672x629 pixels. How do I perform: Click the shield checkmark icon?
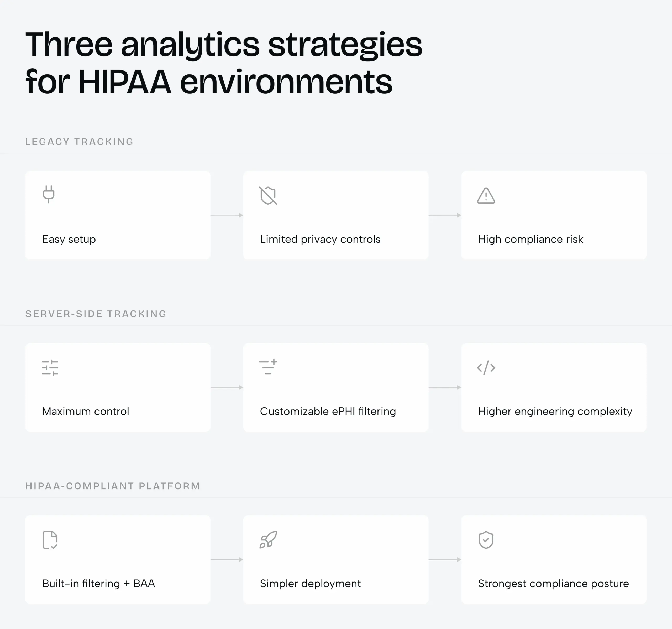486,540
